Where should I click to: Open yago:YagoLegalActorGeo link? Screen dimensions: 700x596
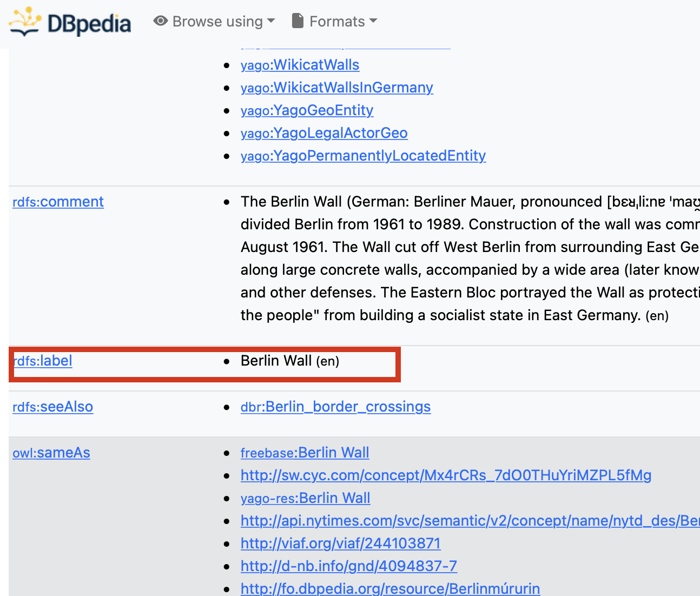(324, 133)
